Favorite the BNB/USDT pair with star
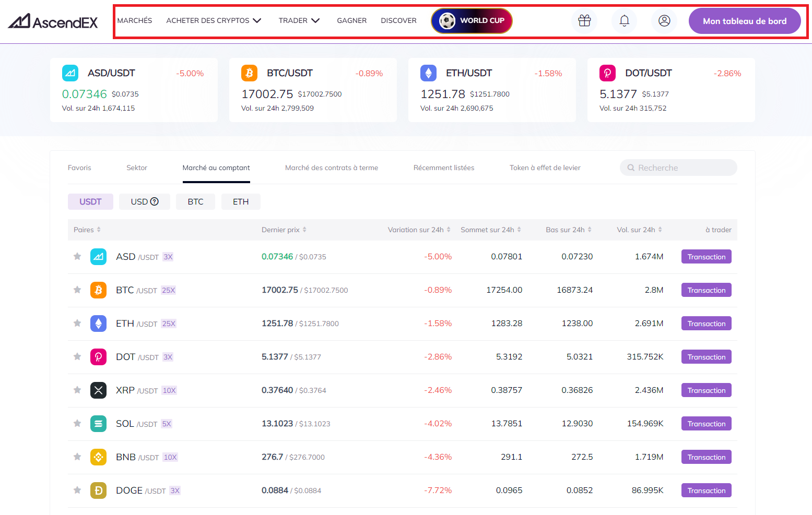 coord(77,457)
